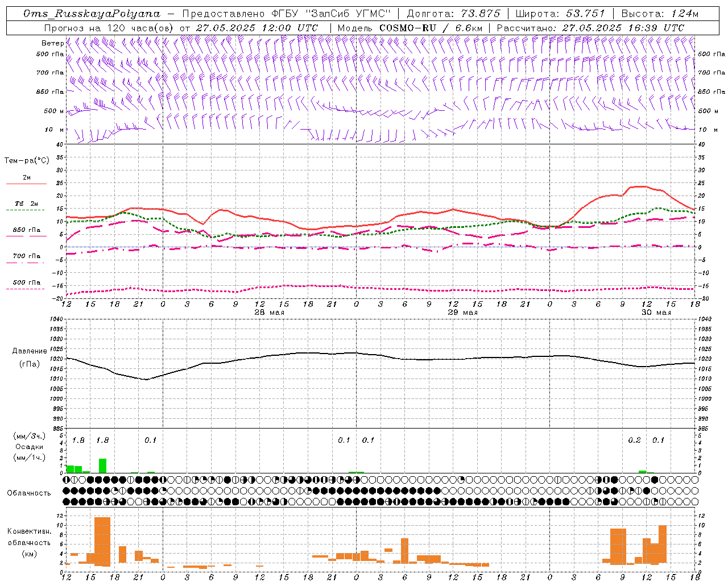Image resolution: width=728 pixels, height=582 pixels.
Task: Click the 700 гПа temperature legend line sample
Action: click(x=25, y=263)
